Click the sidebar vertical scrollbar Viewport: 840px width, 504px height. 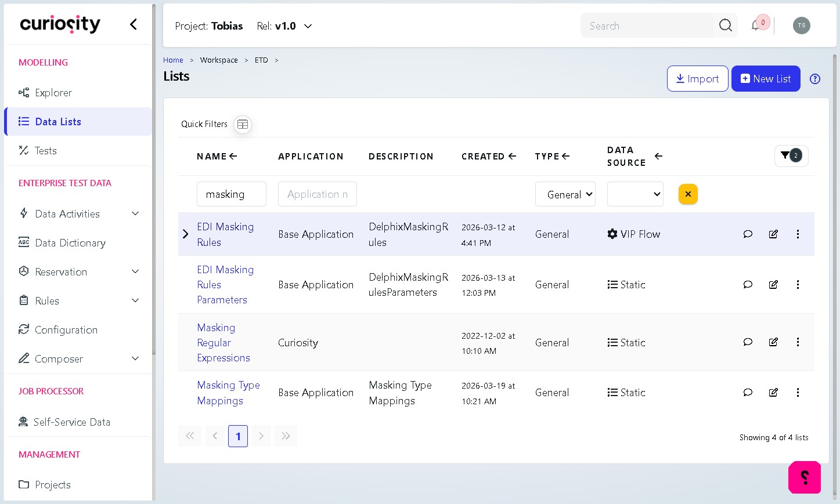pos(153,180)
